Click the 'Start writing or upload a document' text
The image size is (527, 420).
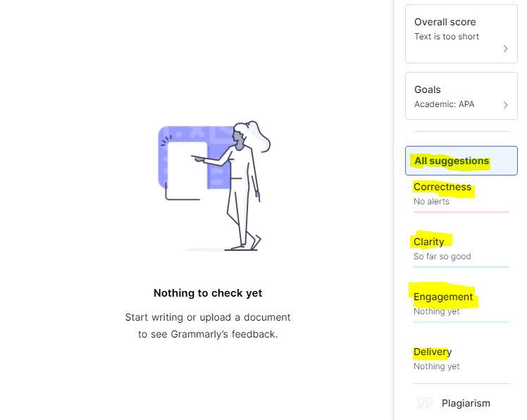click(208, 317)
